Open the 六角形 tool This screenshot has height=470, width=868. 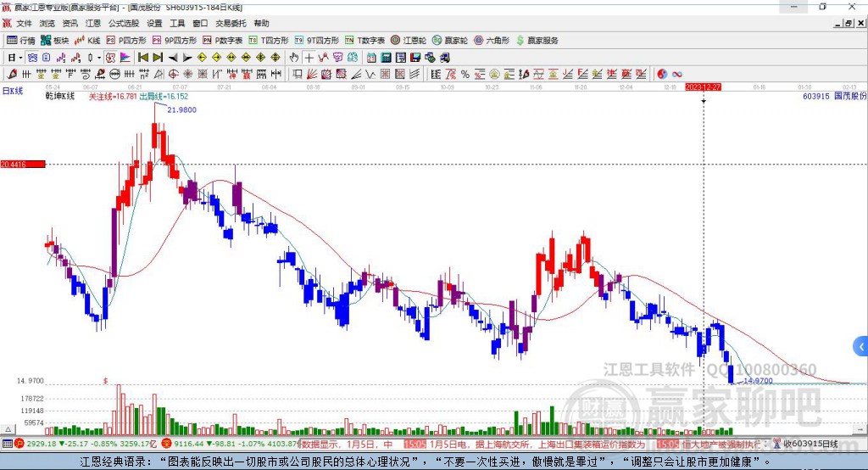[x=492, y=41]
